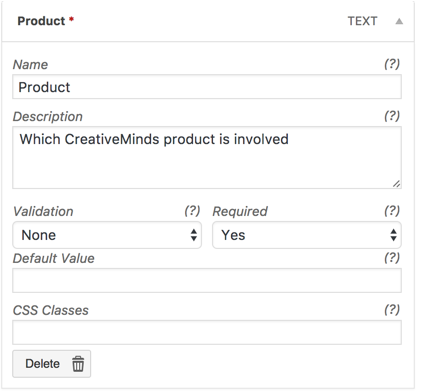Click the Validation dropdown stepper arrows
This screenshot has width=429, height=391.
click(194, 235)
